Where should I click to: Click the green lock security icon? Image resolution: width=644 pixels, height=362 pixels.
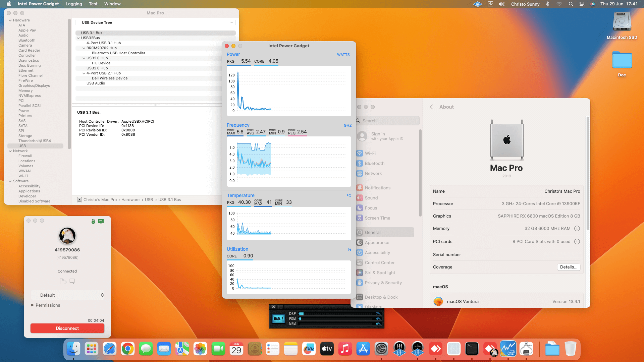[x=93, y=221]
